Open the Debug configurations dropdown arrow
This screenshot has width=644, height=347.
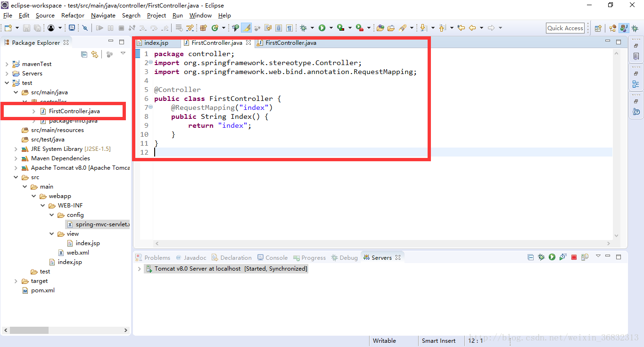coord(312,28)
